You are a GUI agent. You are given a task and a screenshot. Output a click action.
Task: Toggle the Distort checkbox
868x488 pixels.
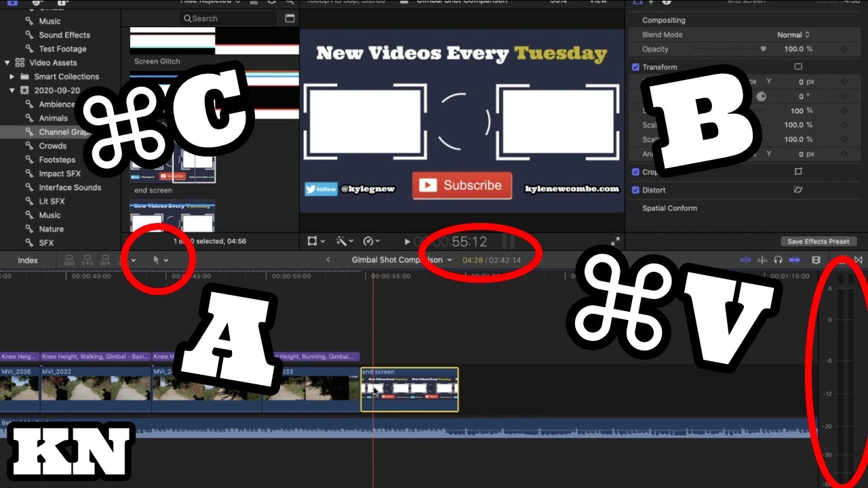(x=635, y=190)
